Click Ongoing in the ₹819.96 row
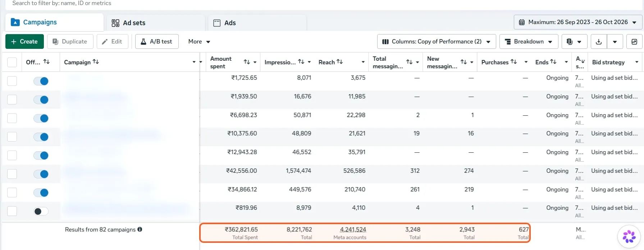Viewport: 644px width, 250px height. (557, 208)
